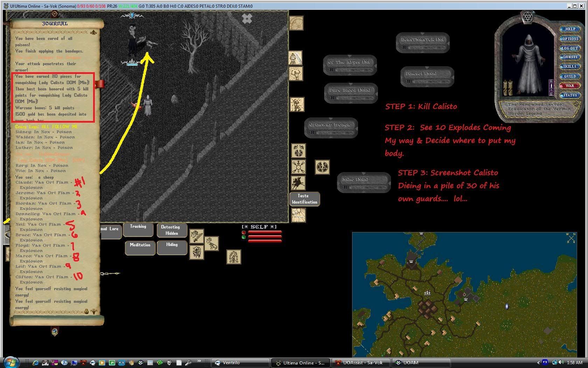588x368 pixels.
Task: Click the red journal bookmark tab
Action: pos(100,84)
